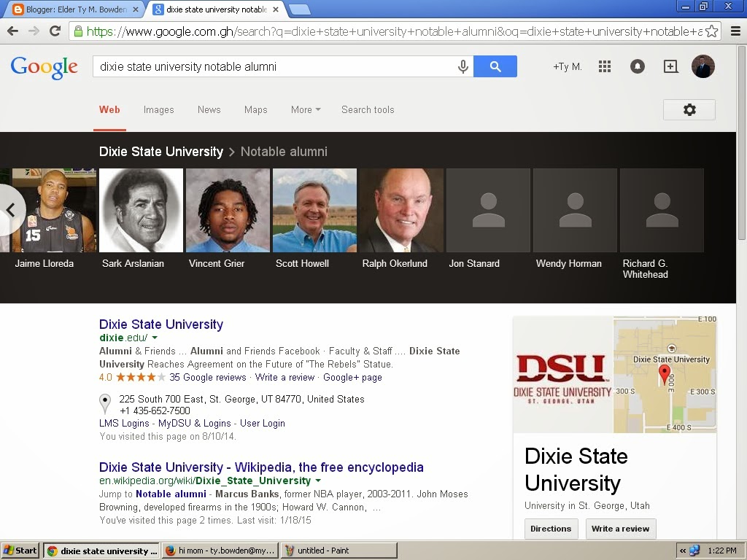Viewport: 747px width, 560px height.
Task: Click the voice search microphone icon
Action: tap(462, 66)
